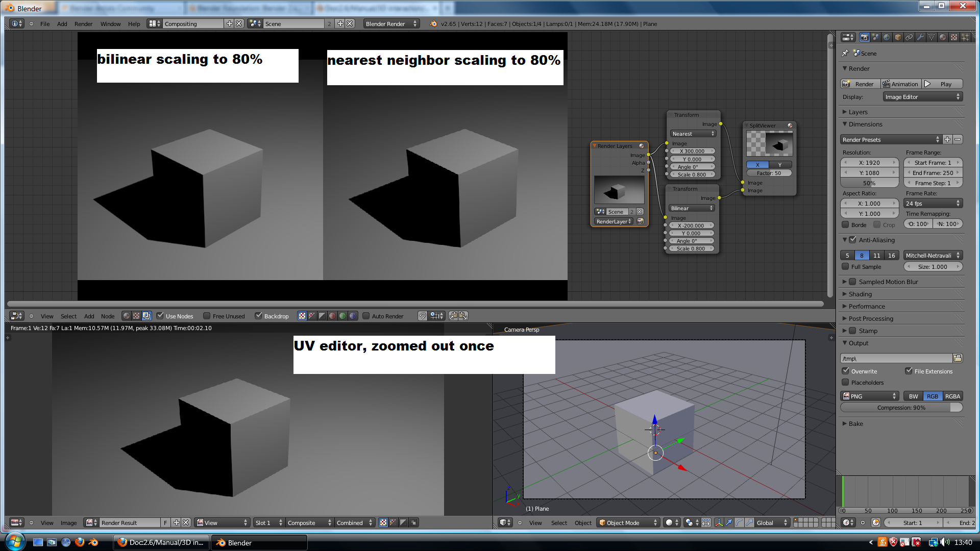This screenshot has height=551, width=980.
Task: Click the paste nodes icon
Action: 463,316
